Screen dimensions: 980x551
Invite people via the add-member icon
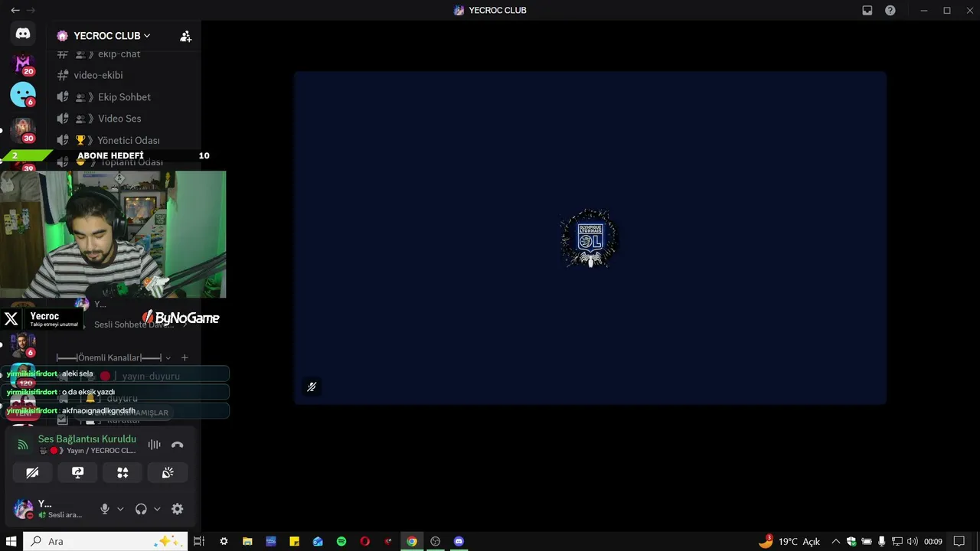point(185,36)
